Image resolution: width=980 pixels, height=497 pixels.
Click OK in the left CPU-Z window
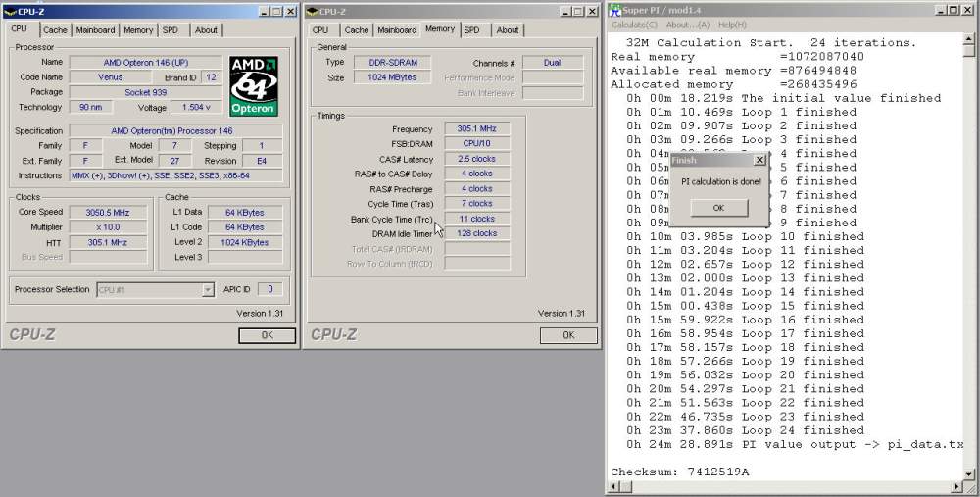click(x=267, y=335)
